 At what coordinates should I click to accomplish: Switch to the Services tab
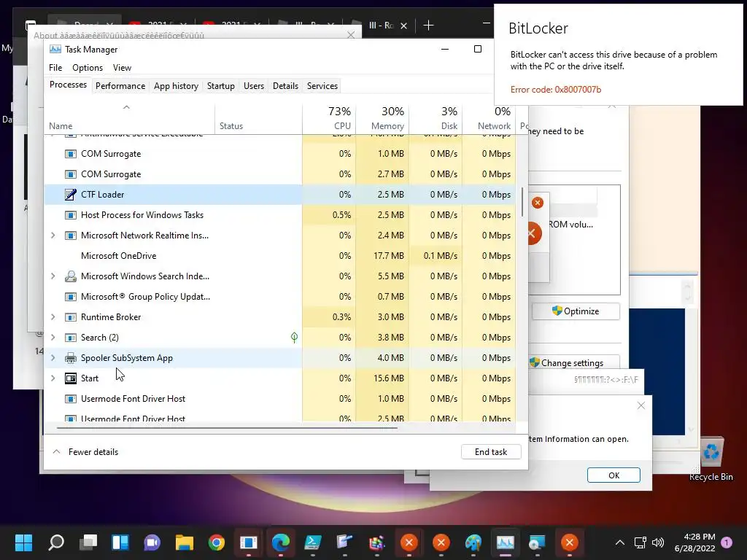tap(322, 86)
